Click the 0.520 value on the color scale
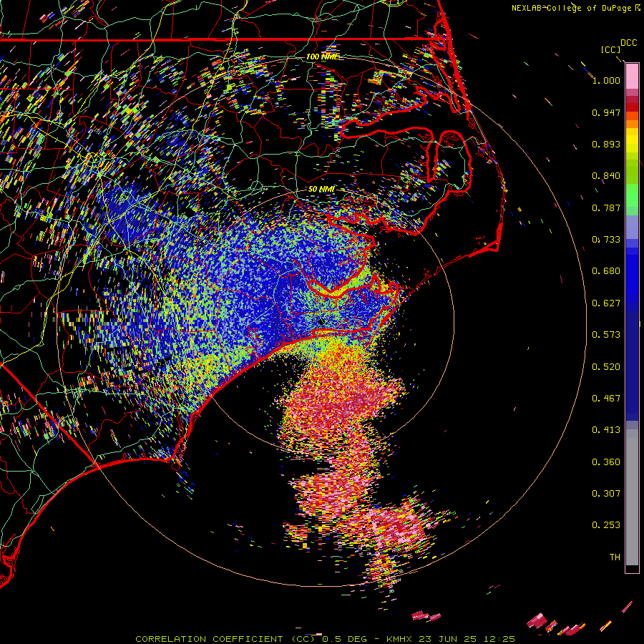Image resolution: width=644 pixels, height=644 pixels. 606,367
